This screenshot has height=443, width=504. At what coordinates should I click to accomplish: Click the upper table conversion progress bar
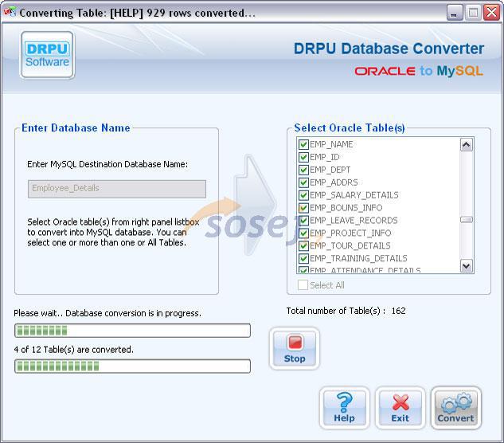click(x=132, y=331)
